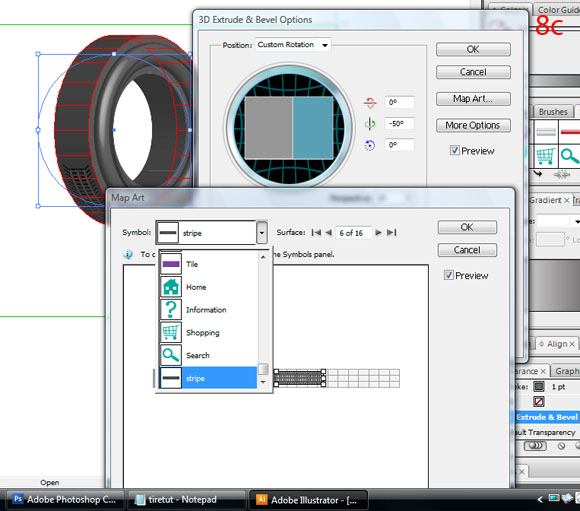This screenshot has height=511, width=580.
Task: Click the 3D rotation track cube preview
Action: tap(290, 128)
